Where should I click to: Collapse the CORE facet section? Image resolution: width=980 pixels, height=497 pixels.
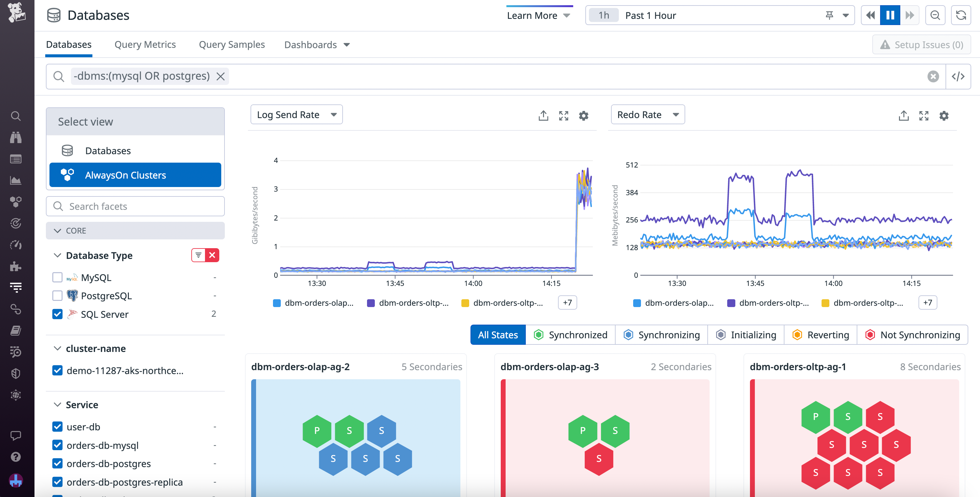coord(58,230)
